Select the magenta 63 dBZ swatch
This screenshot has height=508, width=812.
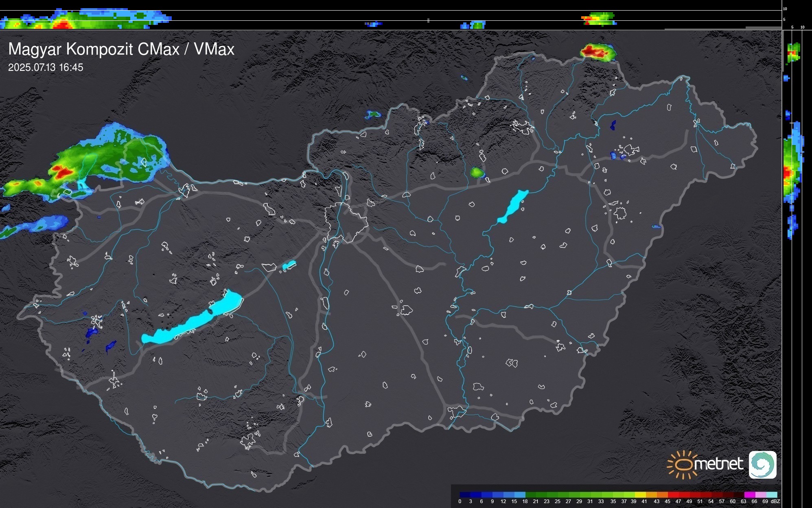749,495
